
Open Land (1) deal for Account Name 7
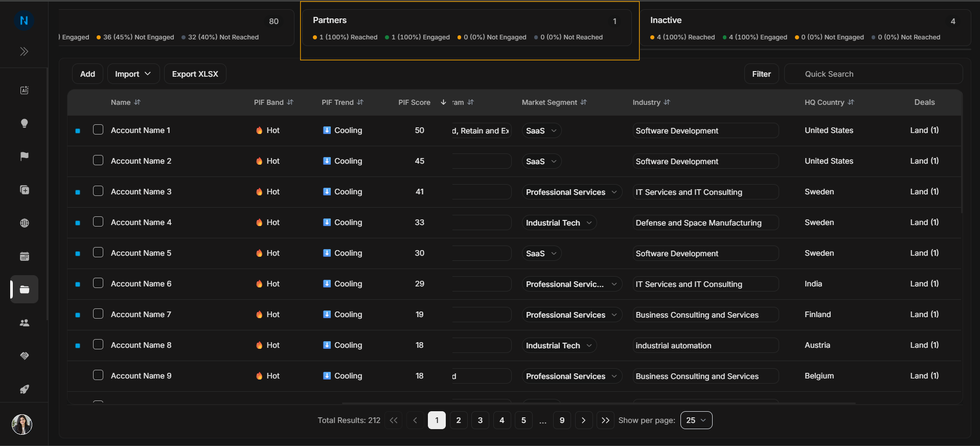point(924,314)
